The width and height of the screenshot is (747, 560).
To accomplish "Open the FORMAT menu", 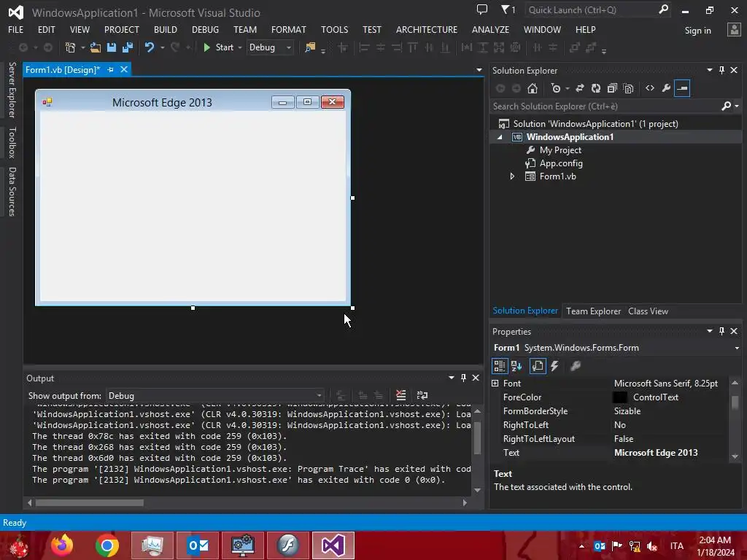I will point(289,29).
